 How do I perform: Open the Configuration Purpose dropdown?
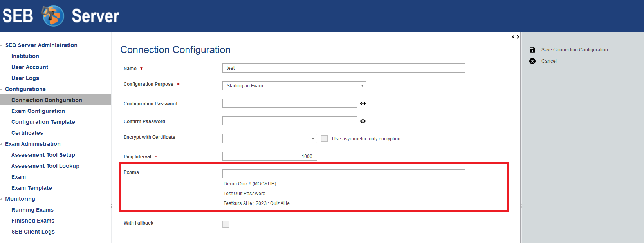pos(294,86)
